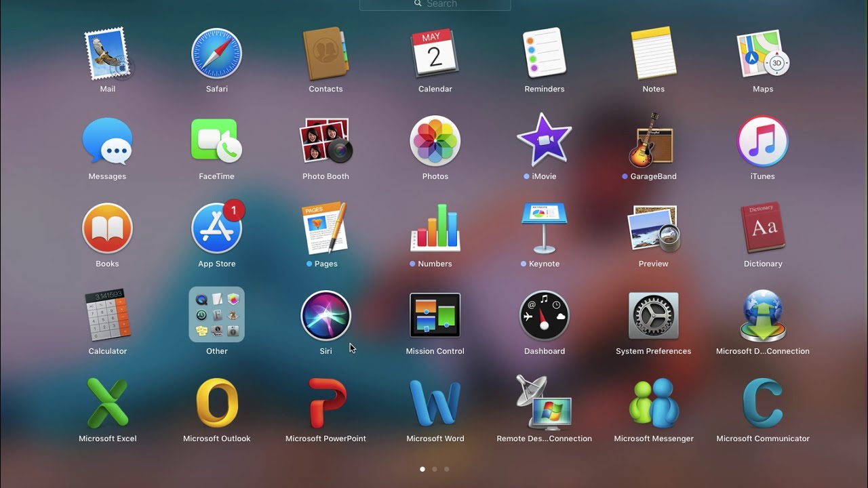Launch Microsoft Document Connection
Viewport: 868px width, 488px height.
point(763,316)
